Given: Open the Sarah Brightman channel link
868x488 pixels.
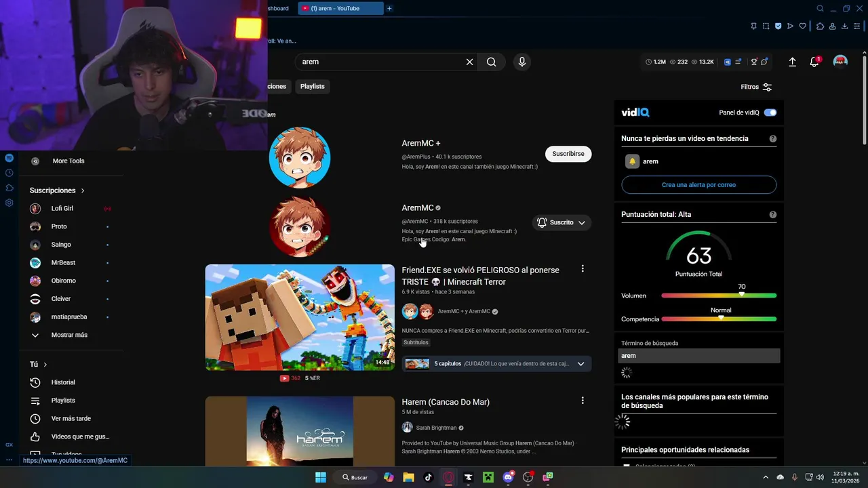Looking at the screenshot, I should [436, 428].
